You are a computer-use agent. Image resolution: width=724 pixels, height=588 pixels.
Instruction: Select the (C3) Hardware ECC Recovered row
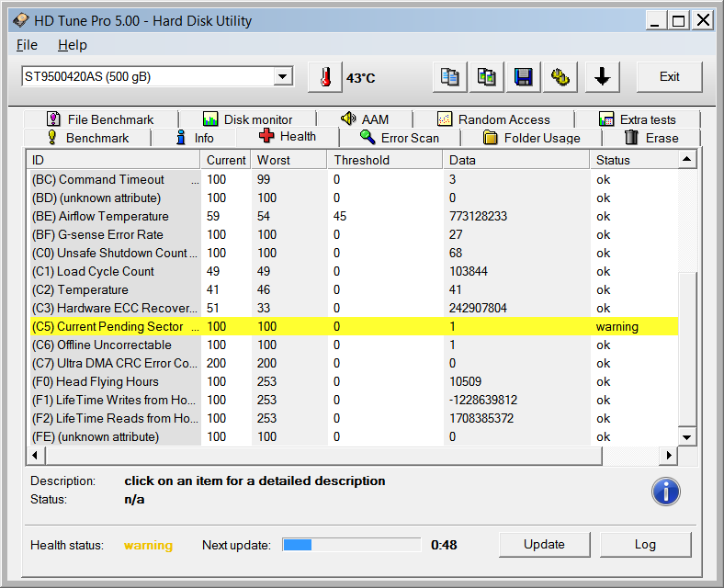pyautogui.click(x=354, y=309)
